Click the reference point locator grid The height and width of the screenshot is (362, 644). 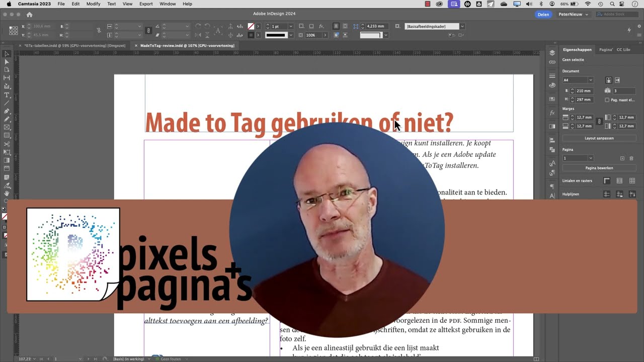[14, 31]
